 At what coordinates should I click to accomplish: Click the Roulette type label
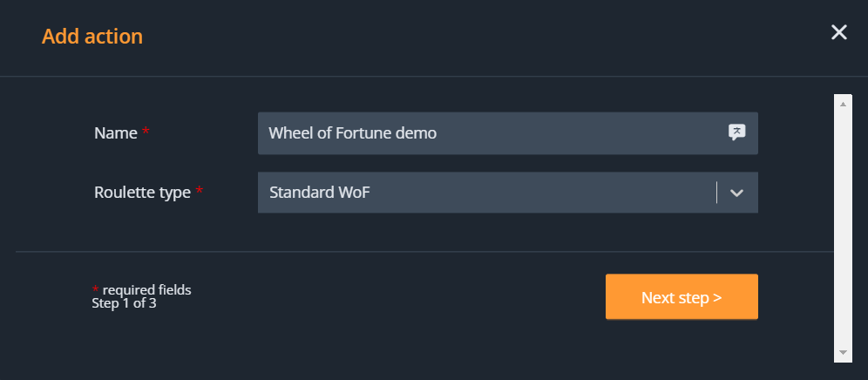click(142, 193)
